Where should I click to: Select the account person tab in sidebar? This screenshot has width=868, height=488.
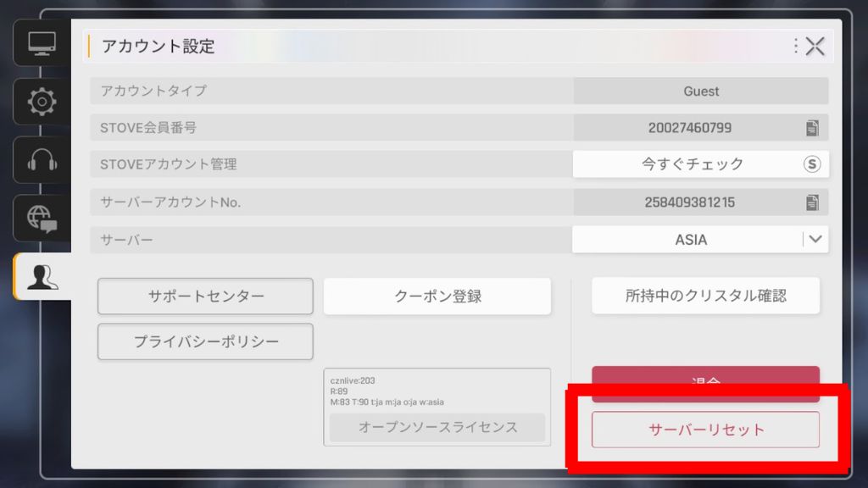(42, 277)
